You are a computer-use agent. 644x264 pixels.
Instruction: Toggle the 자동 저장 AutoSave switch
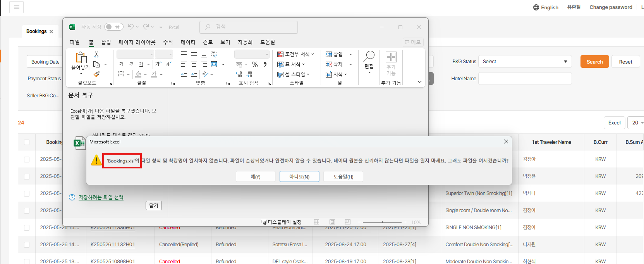(x=113, y=27)
